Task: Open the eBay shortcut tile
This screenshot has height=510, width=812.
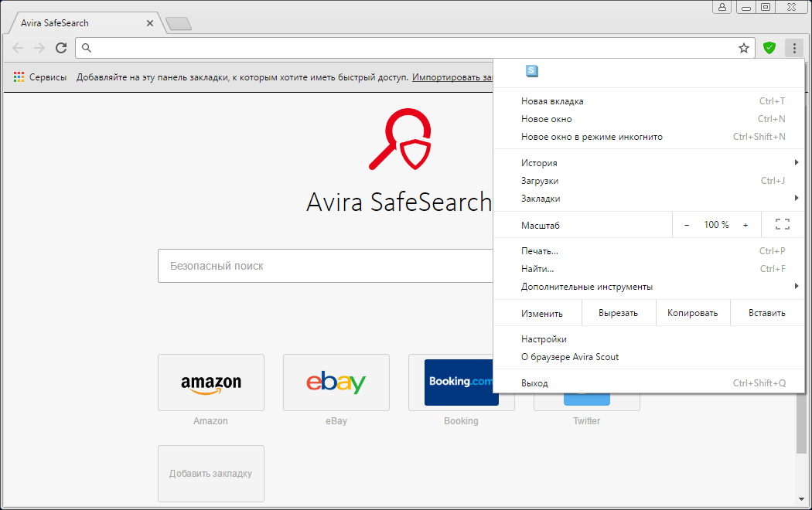Action: (336, 382)
